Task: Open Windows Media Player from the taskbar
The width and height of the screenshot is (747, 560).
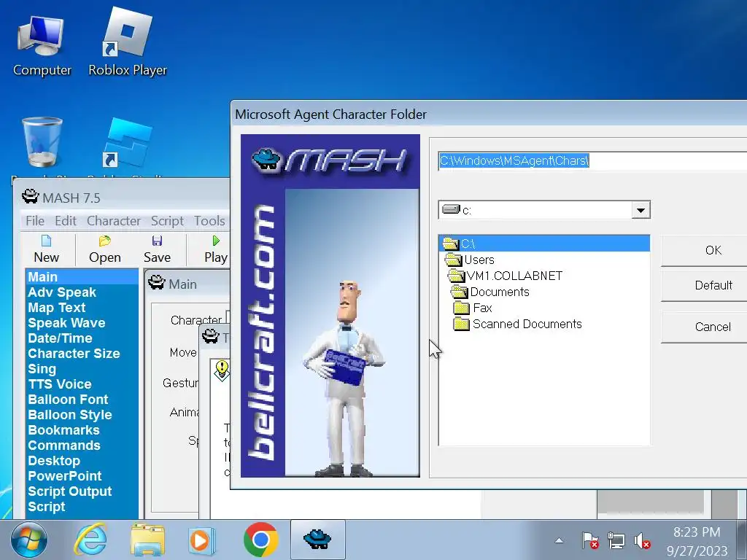Action: [201, 540]
